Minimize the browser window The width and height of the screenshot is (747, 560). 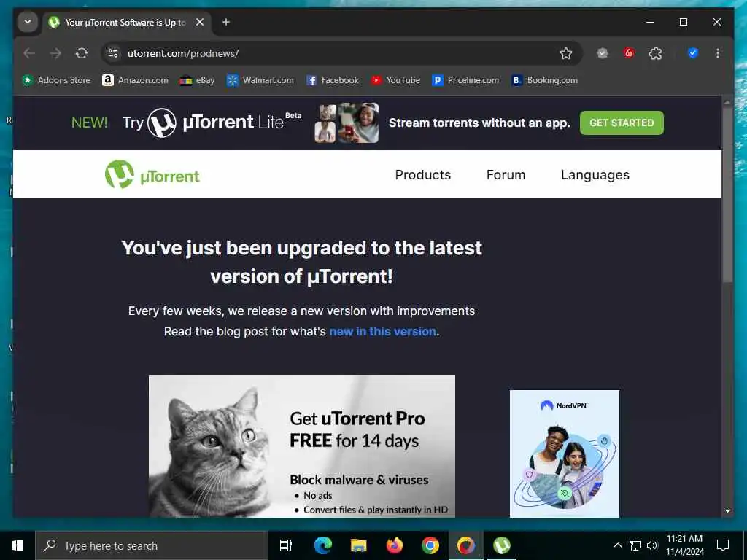(650, 22)
